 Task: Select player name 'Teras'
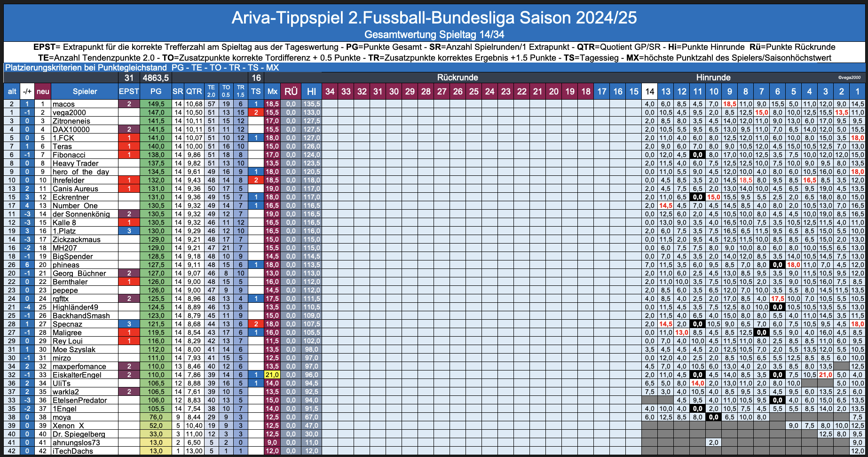point(62,146)
